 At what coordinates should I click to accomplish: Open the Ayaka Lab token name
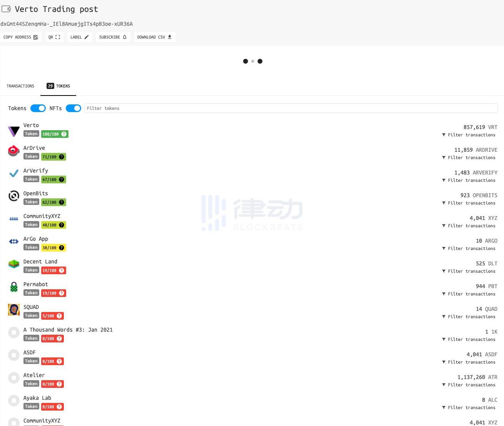pyautogui.click(x=37, y=398)
